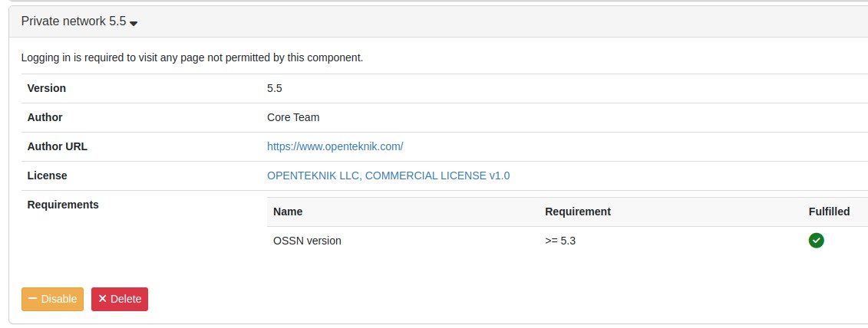Open the OPENTEKNIK commercial license link

(388, 175)
